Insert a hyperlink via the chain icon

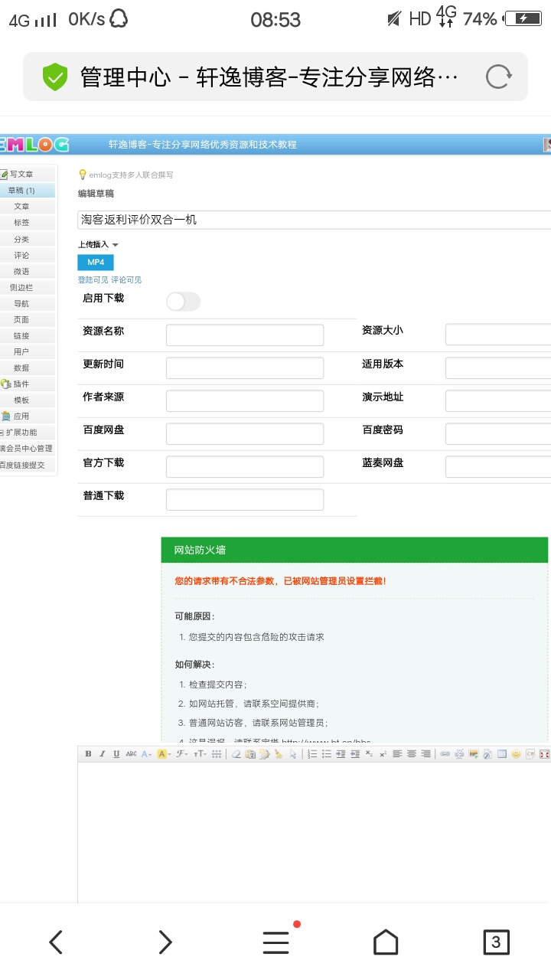pos(445,754)
